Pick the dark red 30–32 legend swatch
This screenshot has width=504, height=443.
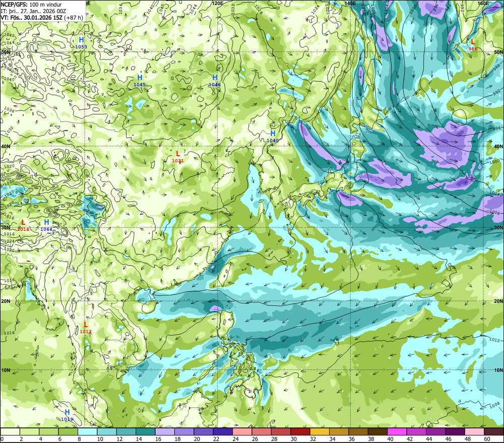[300, 431]
